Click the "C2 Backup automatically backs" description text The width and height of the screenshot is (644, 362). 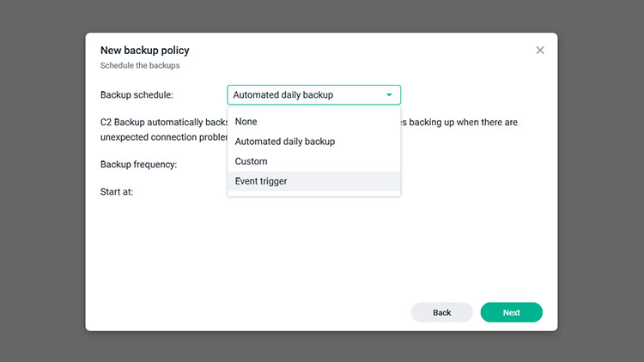[x=163, y=123]
